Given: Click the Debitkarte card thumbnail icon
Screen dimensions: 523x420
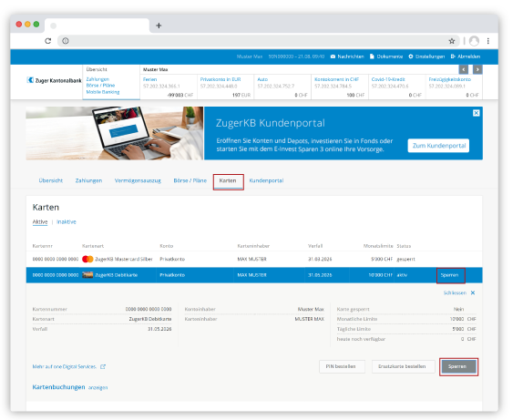Looking at the screenshot, I should point(87,275).
